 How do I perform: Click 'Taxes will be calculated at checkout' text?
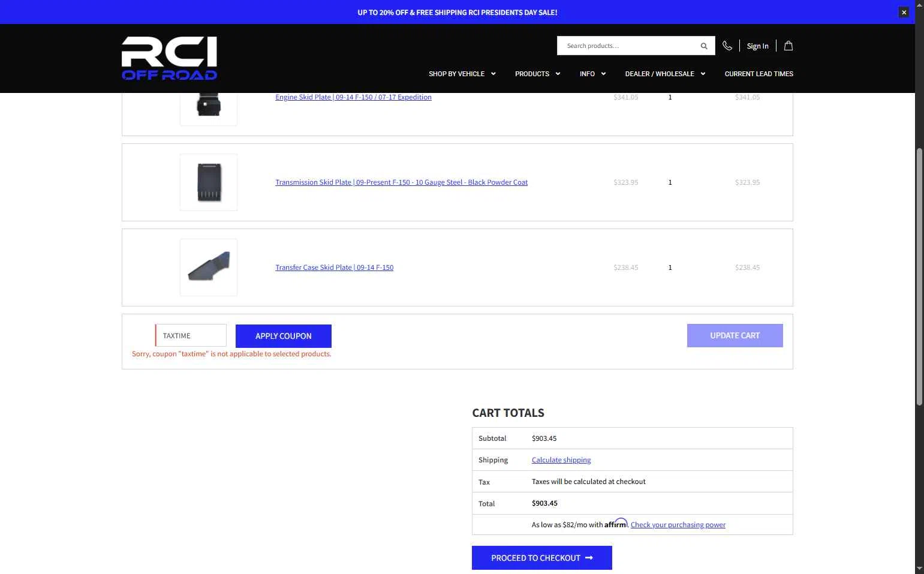[588, 482]
